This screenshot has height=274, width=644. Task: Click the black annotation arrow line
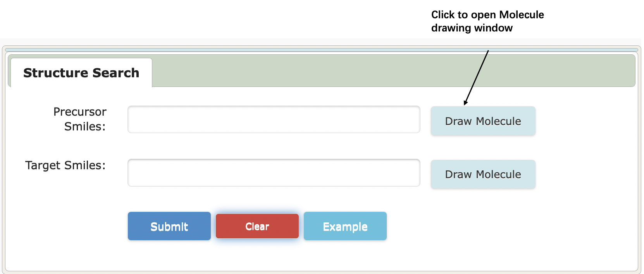tap(477, 77)
